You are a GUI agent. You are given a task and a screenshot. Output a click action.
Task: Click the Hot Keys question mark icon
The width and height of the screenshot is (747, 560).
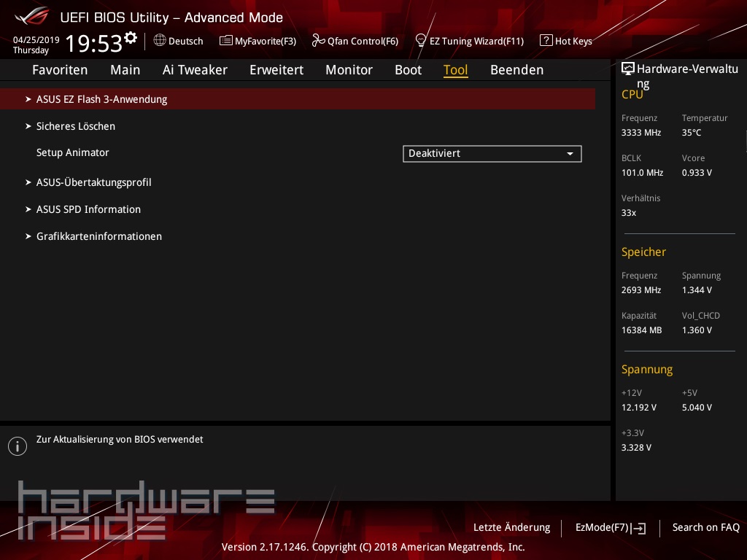pos(546,41)
